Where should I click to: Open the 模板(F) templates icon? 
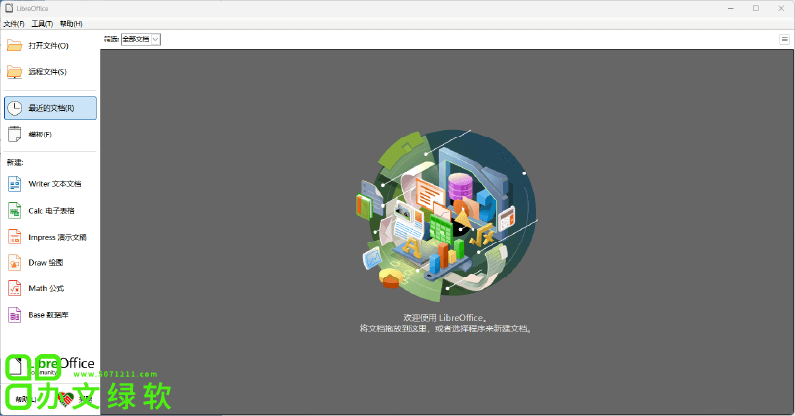[x=14, y=134]
